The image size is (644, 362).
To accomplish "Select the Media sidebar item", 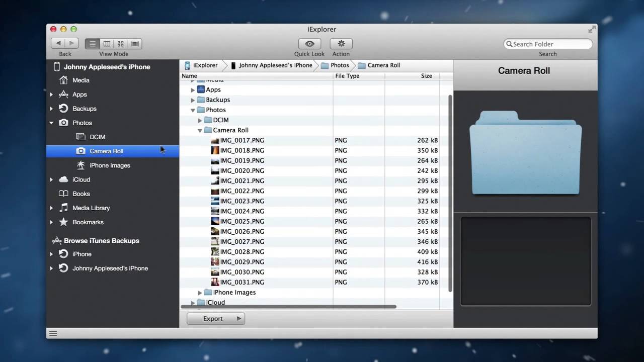I will pyautogui.click(x=81, y=80).
